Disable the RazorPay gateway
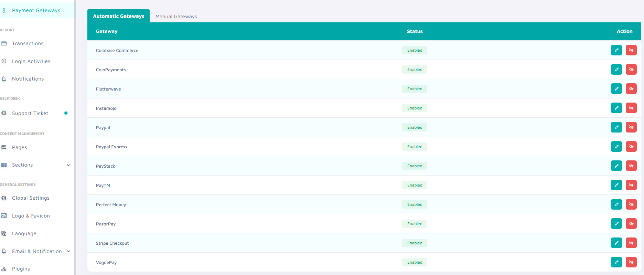Image resolution: width=644 pixels, height=275 pixels. click(x=631, y=224)
